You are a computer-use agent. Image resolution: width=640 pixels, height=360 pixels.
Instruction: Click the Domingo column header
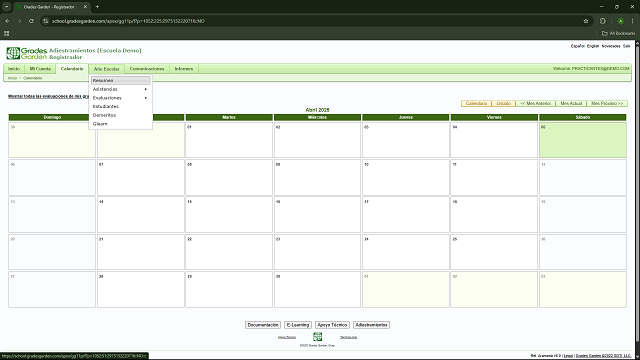[x=52, y=118]
